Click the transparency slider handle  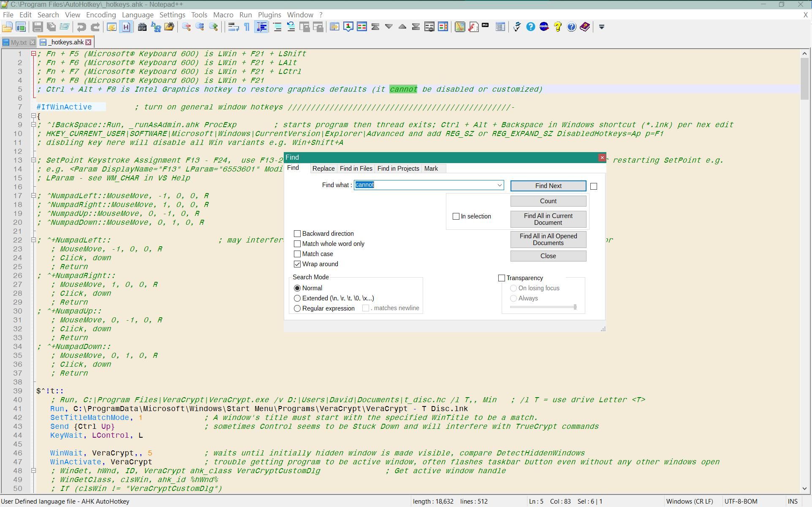pos(575,307)
